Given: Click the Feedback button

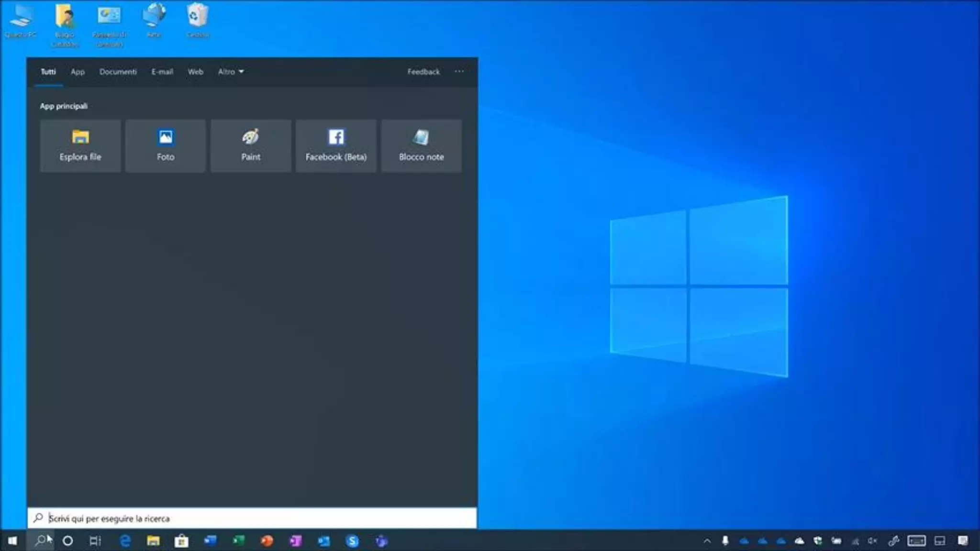Looking at the screenshot, I should (423, 72).
